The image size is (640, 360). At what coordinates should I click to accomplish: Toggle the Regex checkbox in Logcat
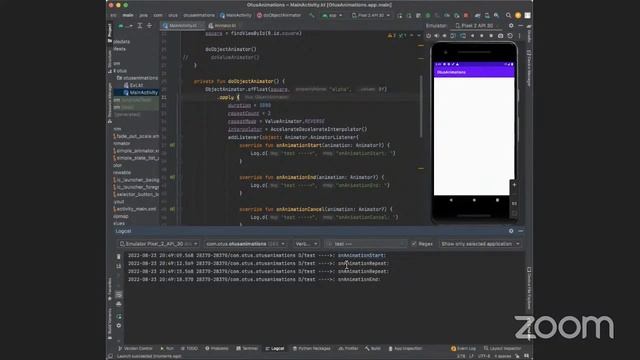(414, 244)
